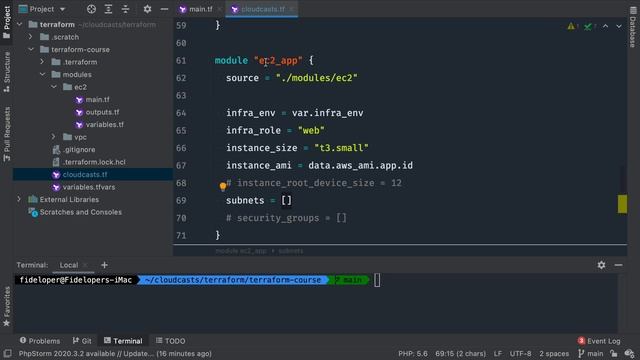Open Project panel settings gear
This screenshot has height=360, width=640.
click(x=147, y=9)
